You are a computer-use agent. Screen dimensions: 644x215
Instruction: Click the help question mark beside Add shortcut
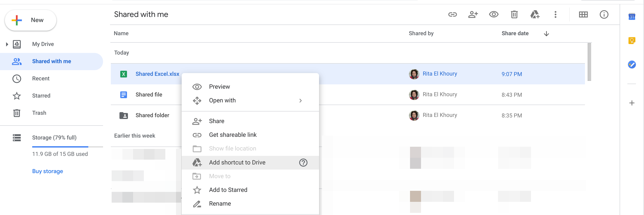pos(303,163)
